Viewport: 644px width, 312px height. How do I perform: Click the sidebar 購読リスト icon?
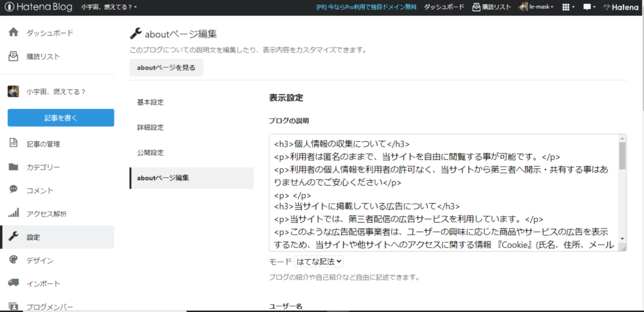click(13, 56)
